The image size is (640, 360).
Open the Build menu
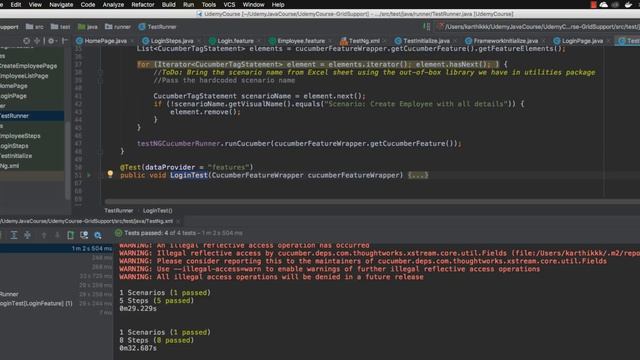coord(169,4)
